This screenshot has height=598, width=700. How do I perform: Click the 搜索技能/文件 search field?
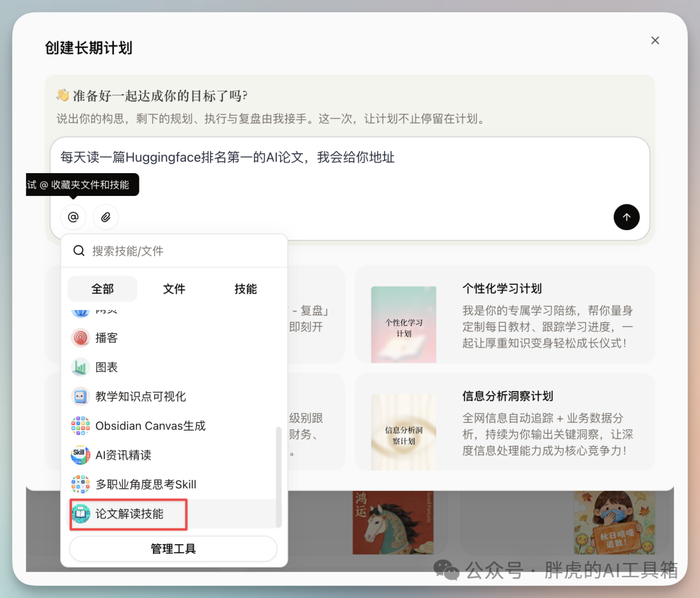(181, 251)
